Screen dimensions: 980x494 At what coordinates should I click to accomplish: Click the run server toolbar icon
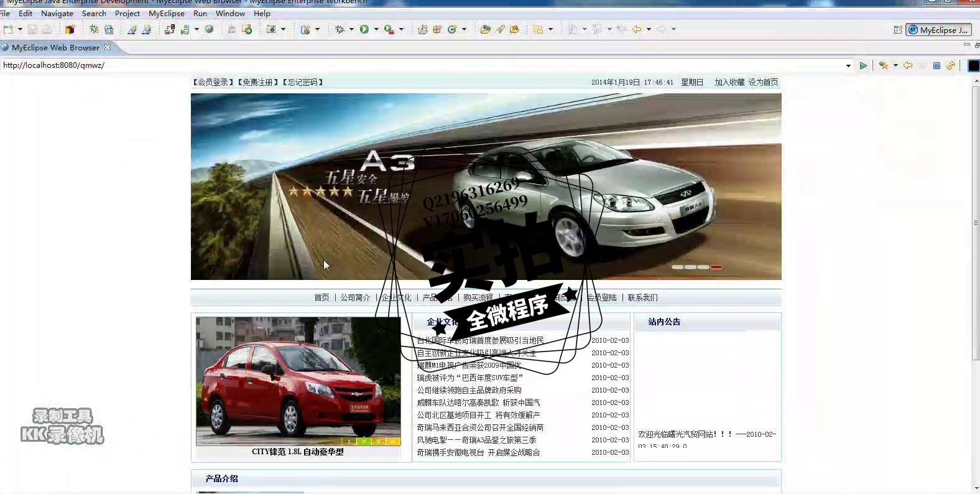pyautogui.click(x=185, y=29)
